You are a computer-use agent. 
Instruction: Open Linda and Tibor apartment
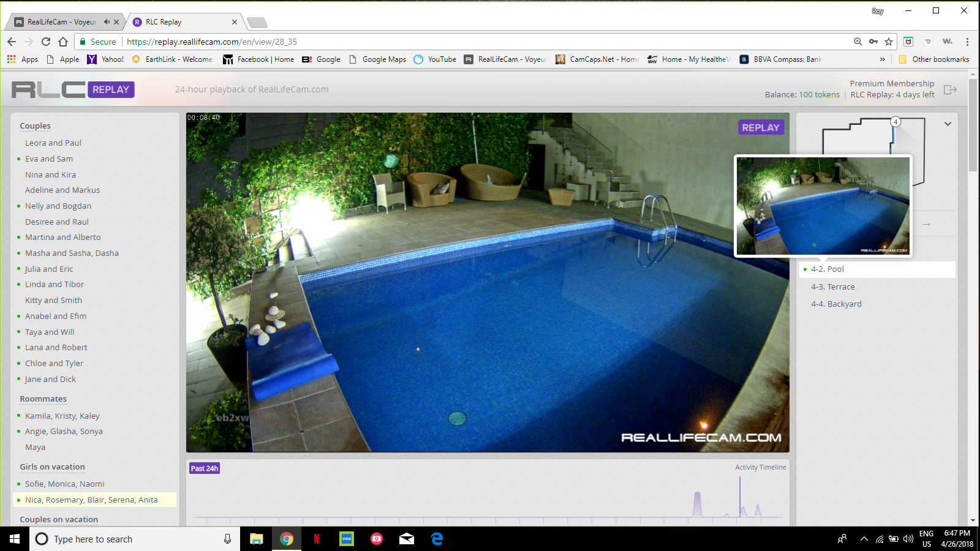[x=55, y=285]
